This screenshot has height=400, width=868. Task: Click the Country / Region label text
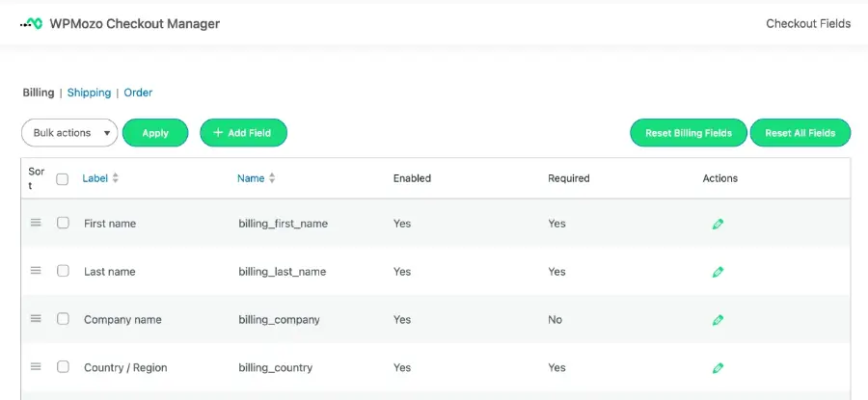coord(125,367)
